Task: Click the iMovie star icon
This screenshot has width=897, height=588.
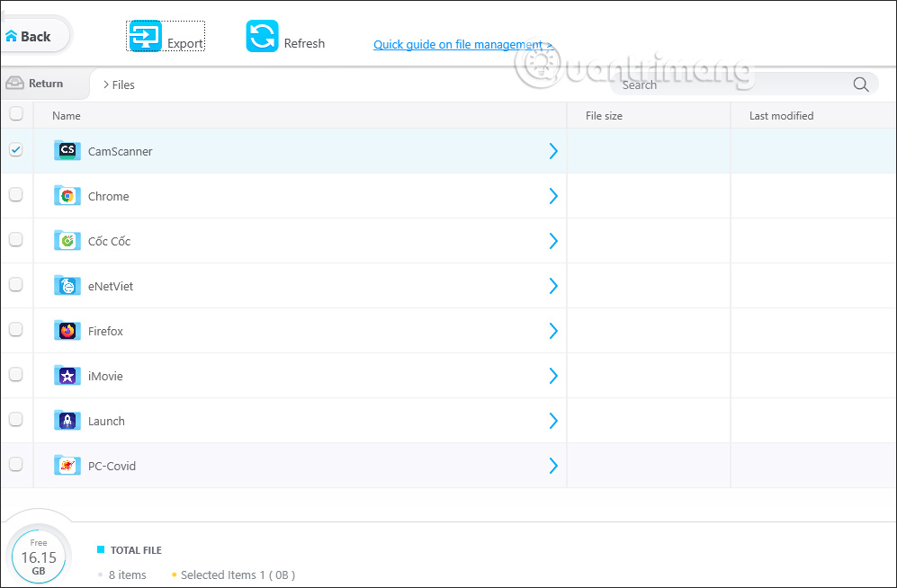Action: [67, 375]
